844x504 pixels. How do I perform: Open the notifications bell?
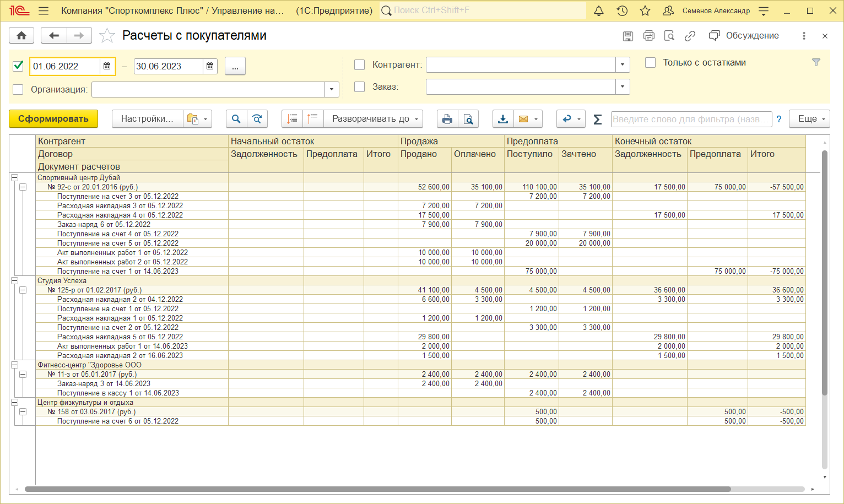point(599,11)
